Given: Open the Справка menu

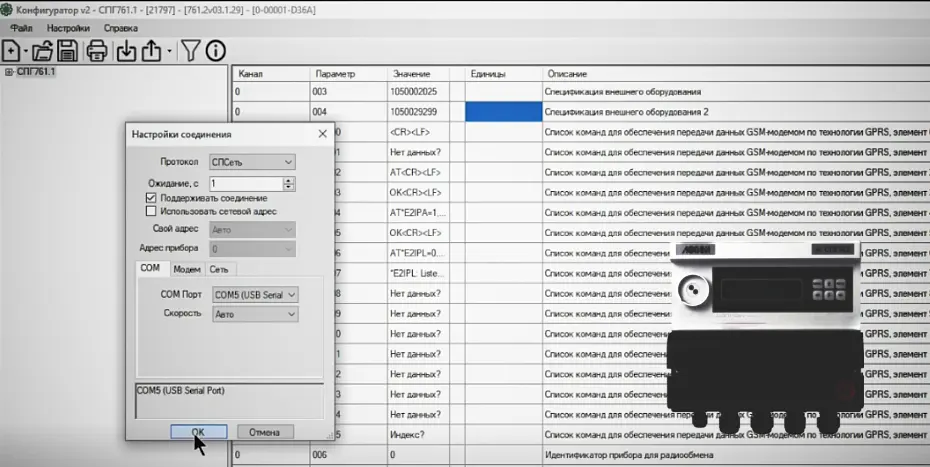Looking at the screenshot, I should tap(120, 28).
